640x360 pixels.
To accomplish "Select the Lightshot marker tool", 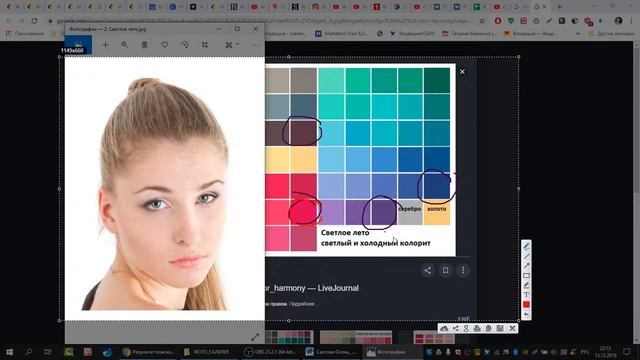I will [526, 285].
